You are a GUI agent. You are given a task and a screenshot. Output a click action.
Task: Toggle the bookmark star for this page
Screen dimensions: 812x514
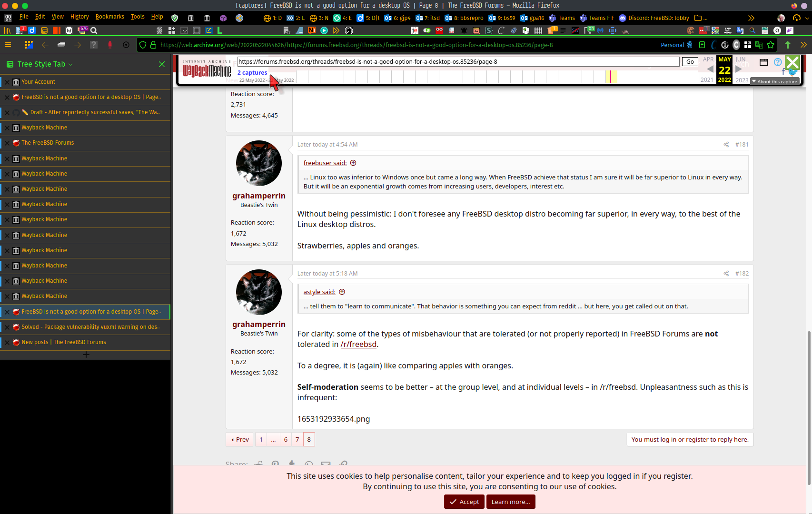pyautogui.click(x=771, y=45)
